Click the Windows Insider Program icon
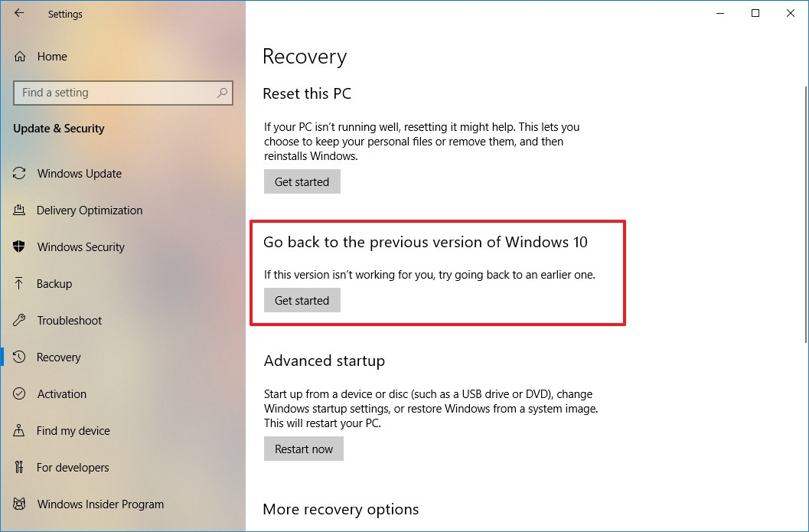809x532 pixels. tap(20, 504)
